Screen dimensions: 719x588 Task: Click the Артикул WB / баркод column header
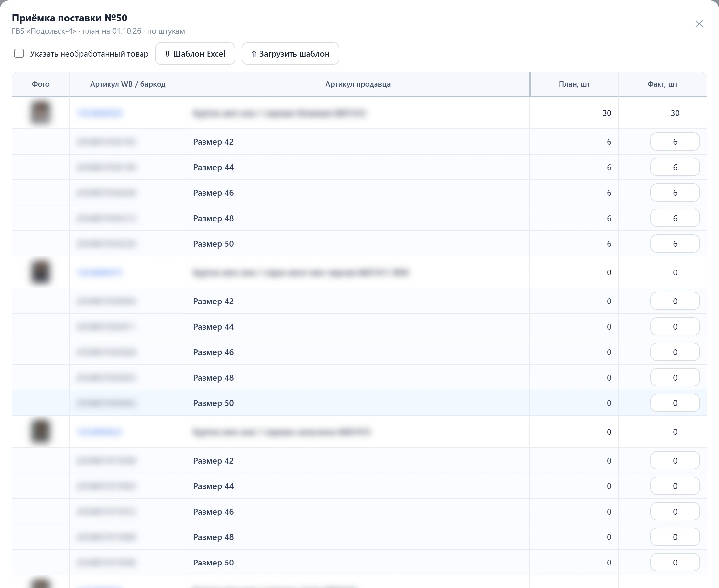(128, 84)
